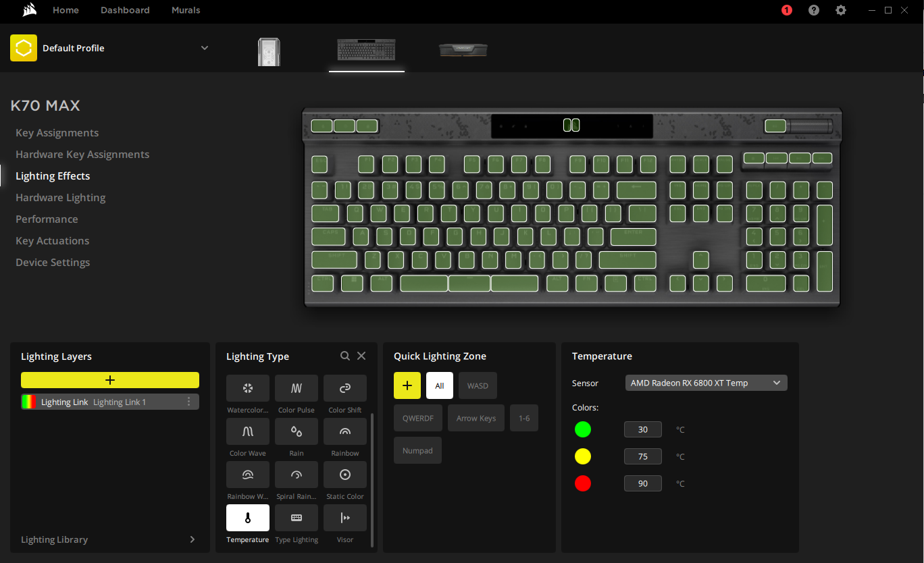The height and width of the screenshot is (563, 924).
Task: Select the QWERDF quick lighting zone
Action: [418, 418]
